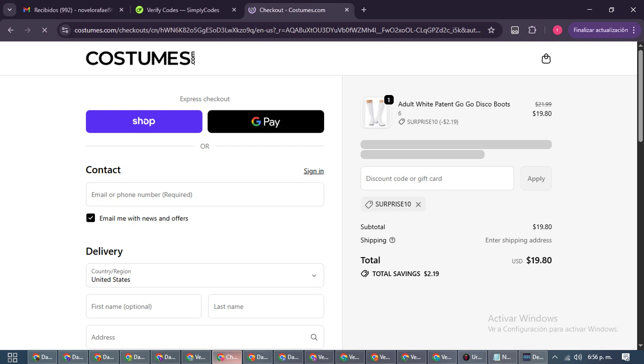Viewport: 644px width, 364px height.
Task: Click the browser address bar URL
Action: (x=277, y=30)
